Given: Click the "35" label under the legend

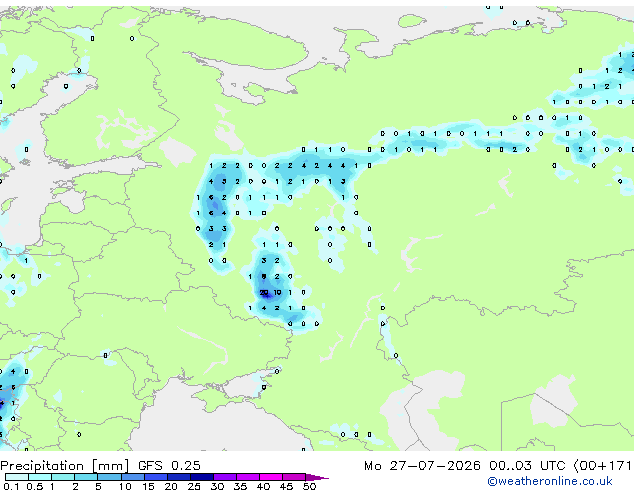Looking at the screenshot, I should (x=240, y=486).
